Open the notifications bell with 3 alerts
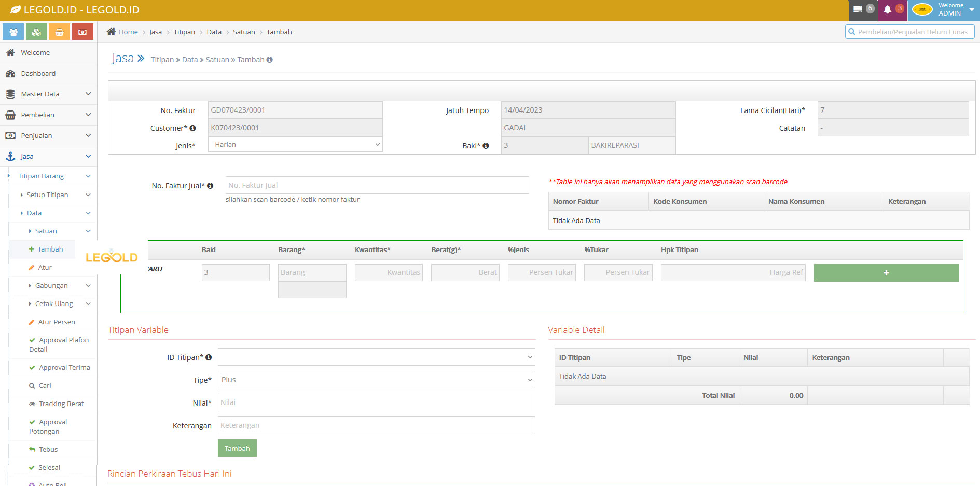Image resolution: width=980 pixels, height=486 pixels. pos(890,9)
